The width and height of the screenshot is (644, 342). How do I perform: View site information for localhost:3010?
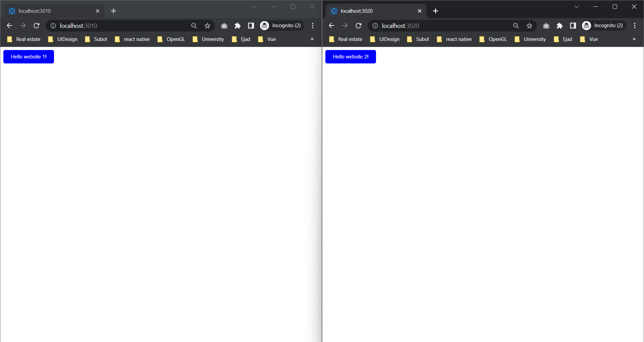[53, 26]
